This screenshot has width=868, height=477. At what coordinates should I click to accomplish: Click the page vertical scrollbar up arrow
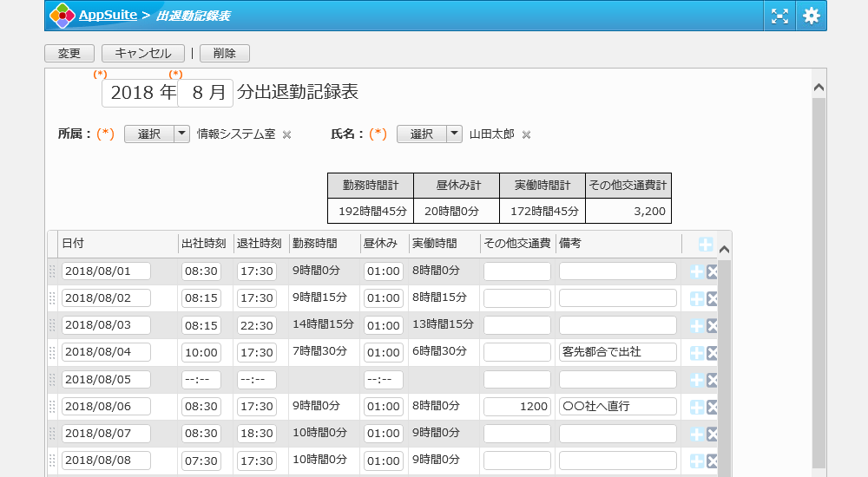point(818,87)
